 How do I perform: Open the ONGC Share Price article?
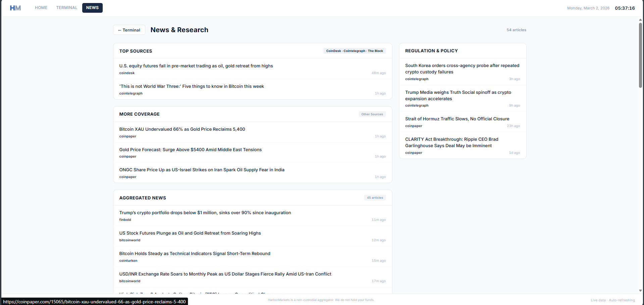(x=202, y=170)
